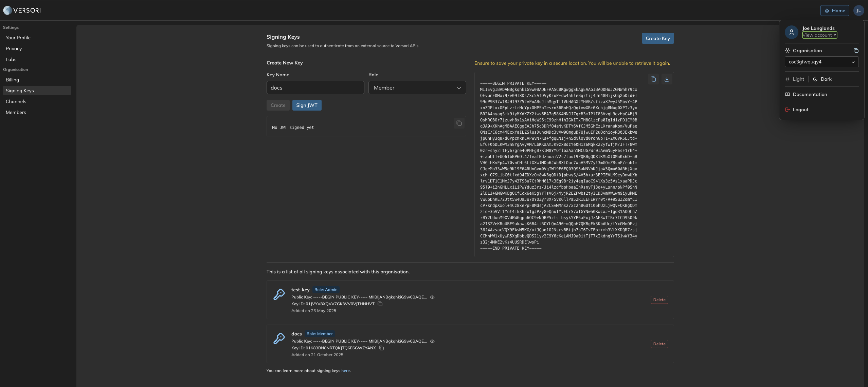Open the View account link
The width and height of the screenshot is (868, 387).
819,35
